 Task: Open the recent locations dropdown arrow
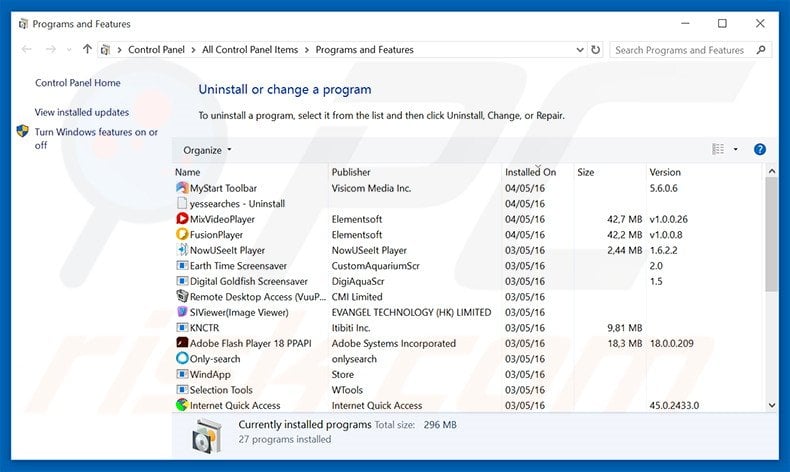[x=69, y=50]
